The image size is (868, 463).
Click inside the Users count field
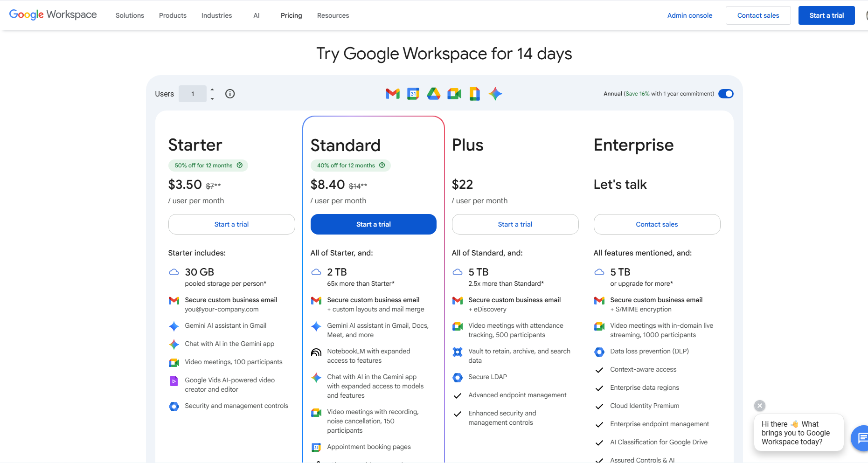click(193, 94)
